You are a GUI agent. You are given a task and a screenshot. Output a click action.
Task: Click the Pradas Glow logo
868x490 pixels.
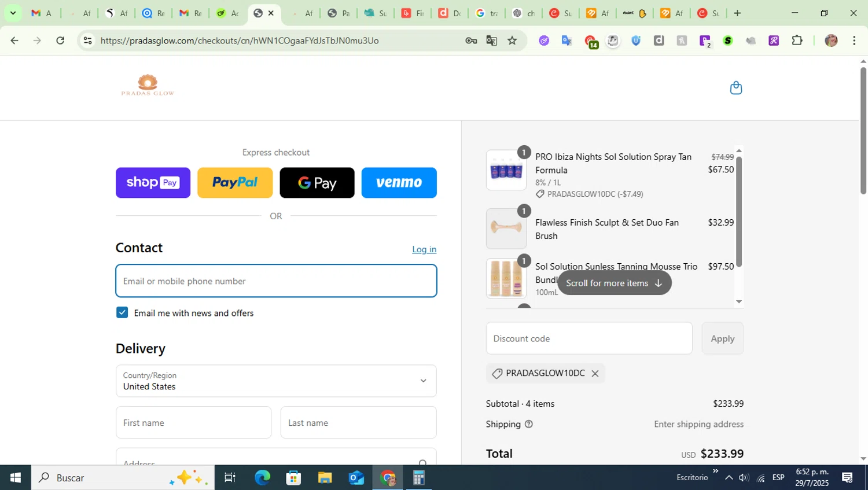tap(148, 85)
